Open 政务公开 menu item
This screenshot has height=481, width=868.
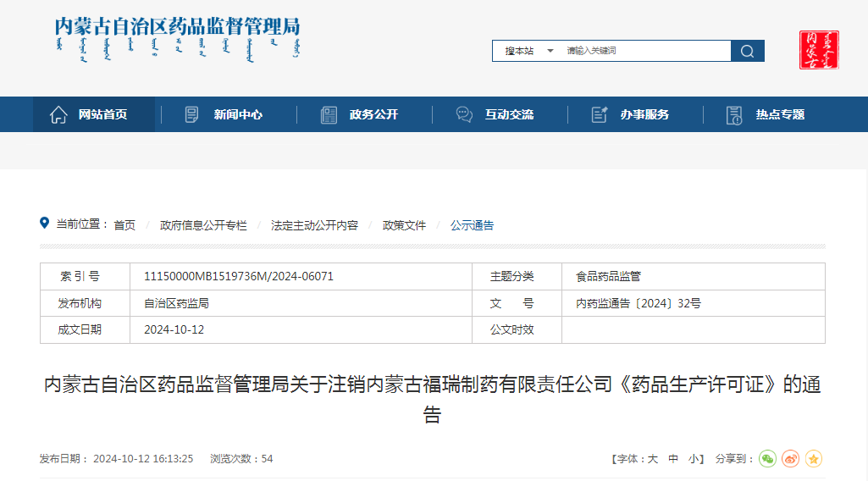click(x=373, y=114)
